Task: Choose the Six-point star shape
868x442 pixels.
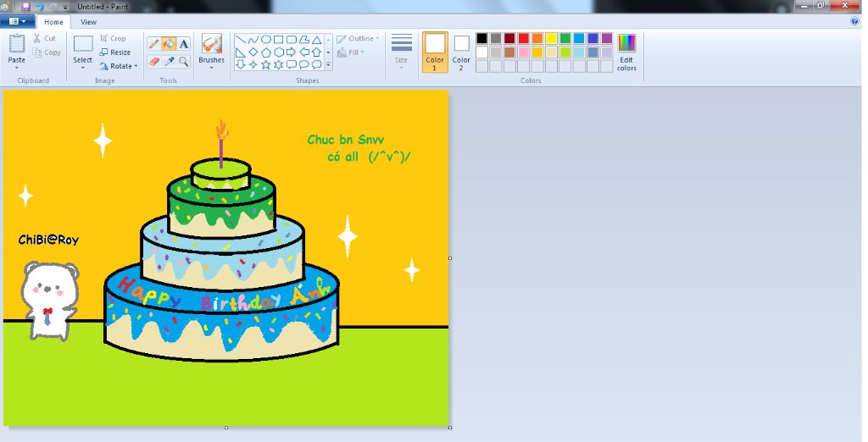Action: coord(278,64)
